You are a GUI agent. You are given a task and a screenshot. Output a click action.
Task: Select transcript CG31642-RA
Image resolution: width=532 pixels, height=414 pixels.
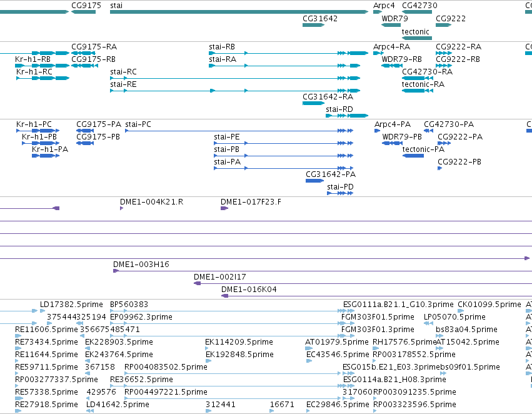coord(313,103)
